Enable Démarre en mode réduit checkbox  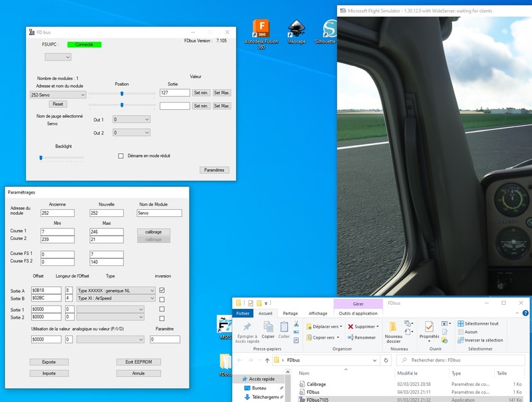pos(121,156)
